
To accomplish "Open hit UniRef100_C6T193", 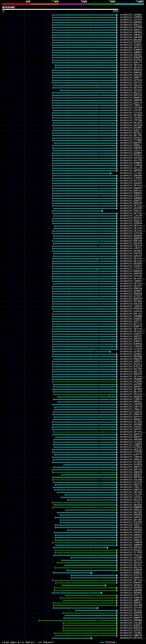I will 131,90.
